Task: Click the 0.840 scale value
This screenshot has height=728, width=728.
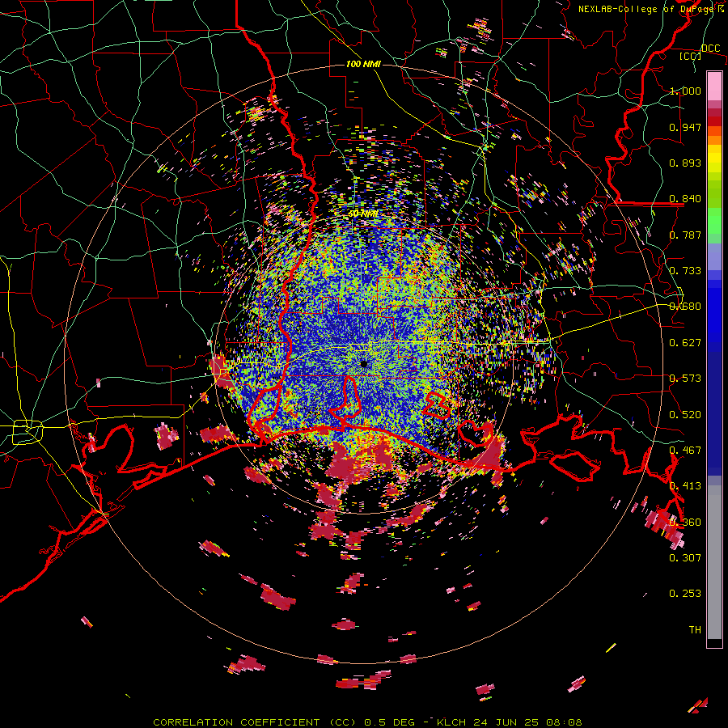Action: (685, 199)
